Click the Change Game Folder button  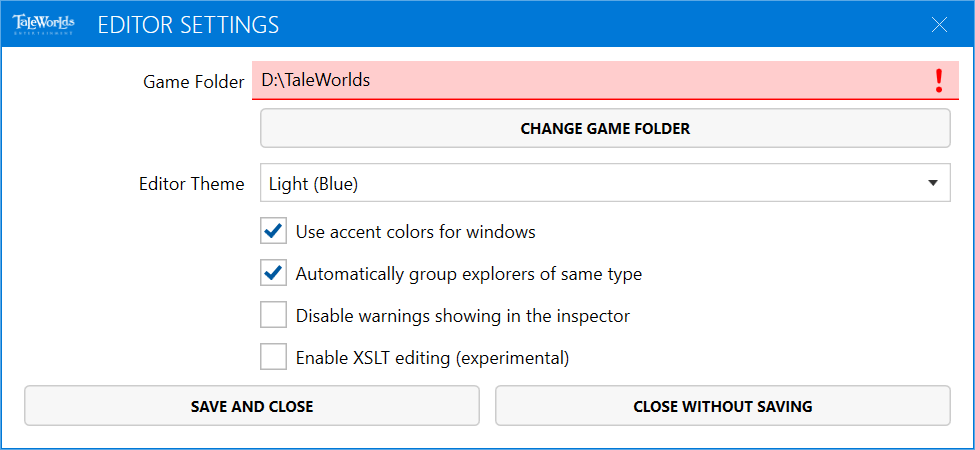tap(605, 129)
